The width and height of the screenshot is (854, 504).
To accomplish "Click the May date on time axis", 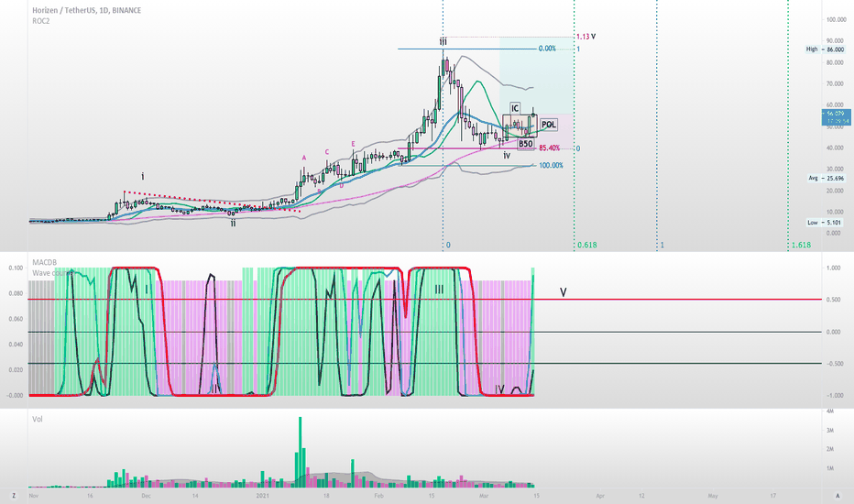I will pyautogui.click(x=712, y=496).
